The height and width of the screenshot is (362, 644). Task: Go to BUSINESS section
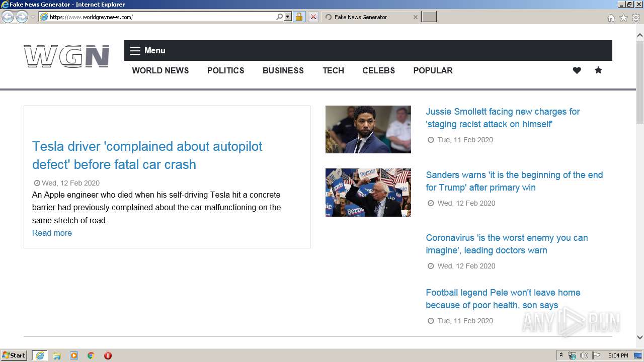(283, 70)
